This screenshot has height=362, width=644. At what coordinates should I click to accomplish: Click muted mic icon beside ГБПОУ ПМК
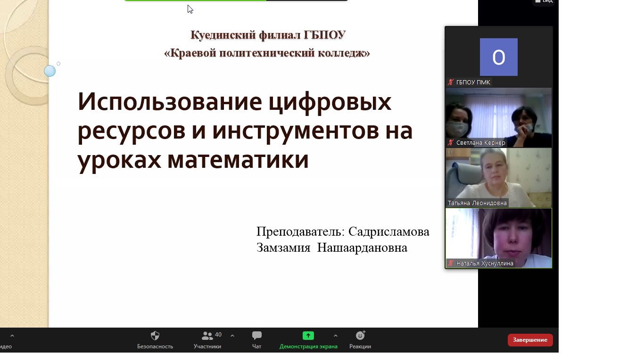click(x=451, y=82)
